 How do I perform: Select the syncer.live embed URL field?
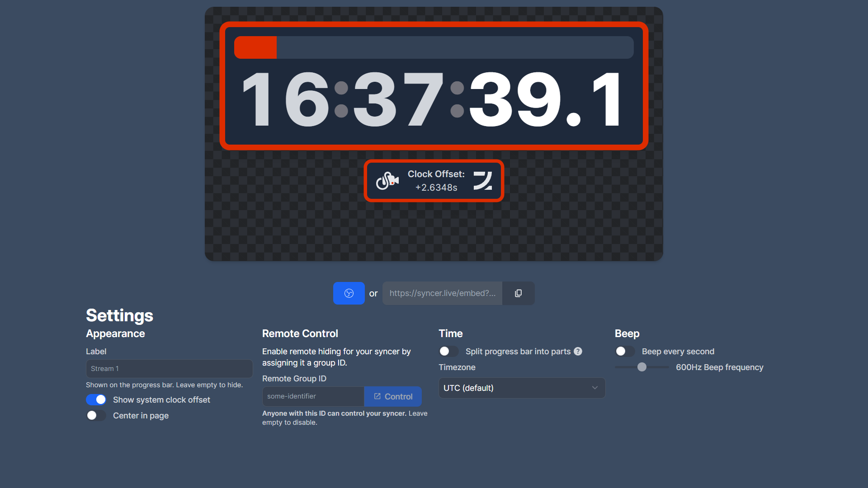[442, 293]
